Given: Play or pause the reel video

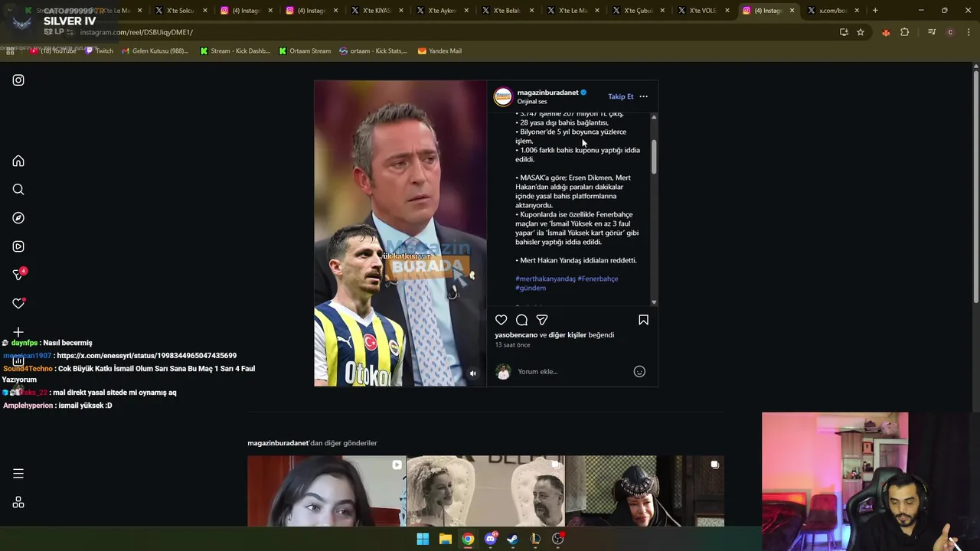Looking at the screenshot, I should tap(400, 233).
